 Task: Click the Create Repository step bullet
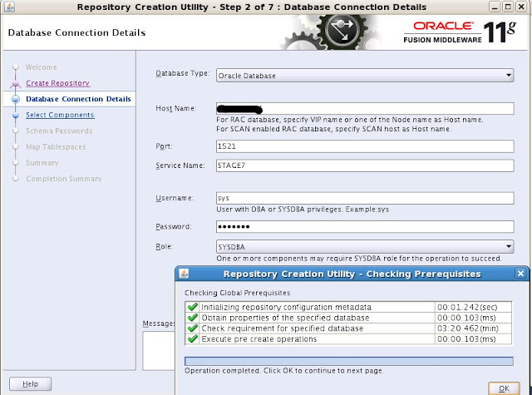pos(15,83)
